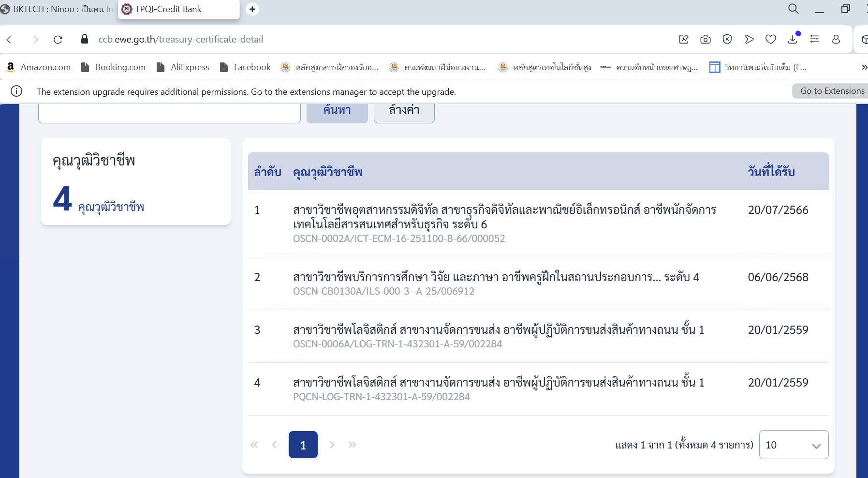The image size is (868, 478).
Task: Click the heart bookmarks icon
Action: click(x=771, y=40)
